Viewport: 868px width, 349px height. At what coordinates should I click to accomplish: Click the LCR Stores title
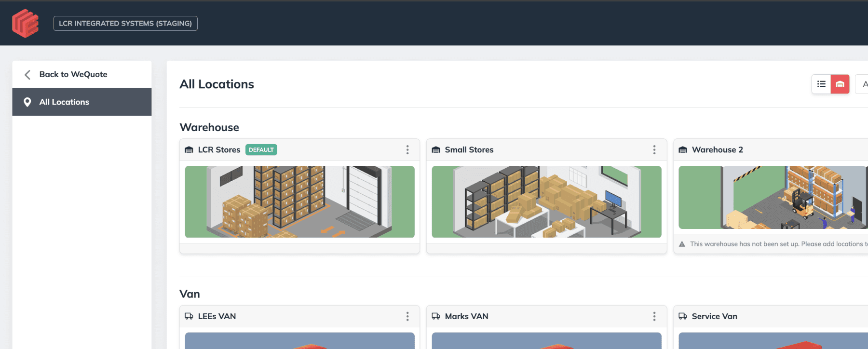point(219,150)
